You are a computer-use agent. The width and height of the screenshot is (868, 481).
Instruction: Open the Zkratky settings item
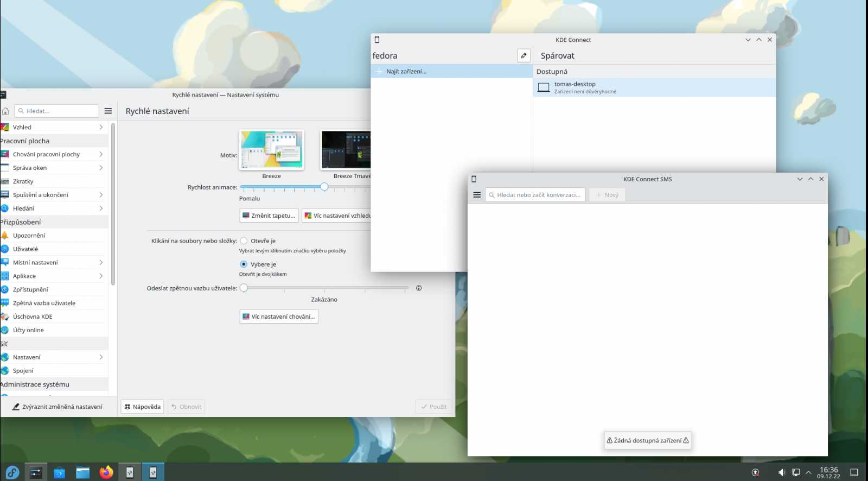[53, 181]
